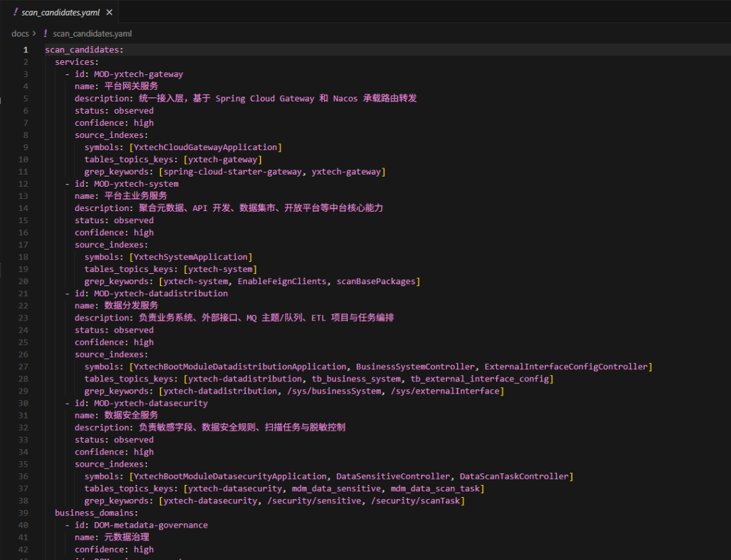Screen dimensions: 731x560
Task: Click 'MOD-yxtech-datadistribution' id value
Action: click(161, 294)
